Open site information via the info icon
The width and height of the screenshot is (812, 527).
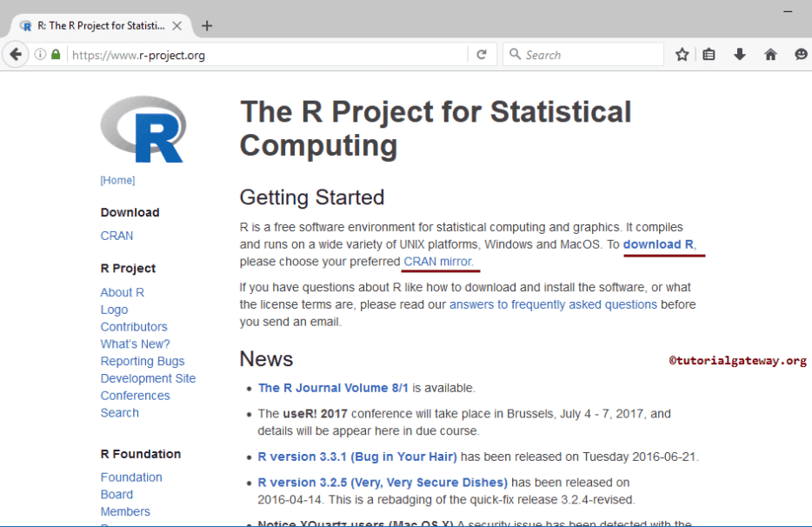pos(40,55)
